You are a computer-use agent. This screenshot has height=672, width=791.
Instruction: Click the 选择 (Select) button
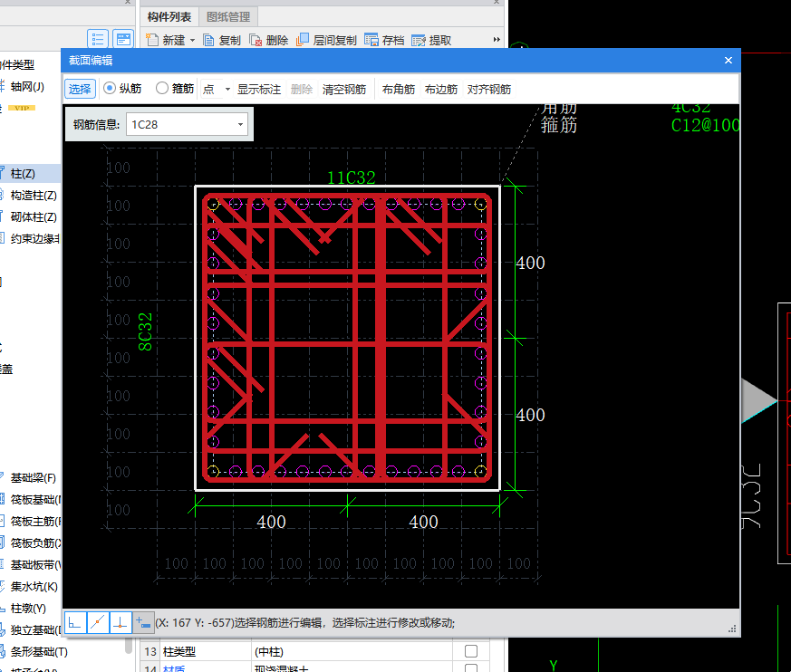tap(80, 90)
